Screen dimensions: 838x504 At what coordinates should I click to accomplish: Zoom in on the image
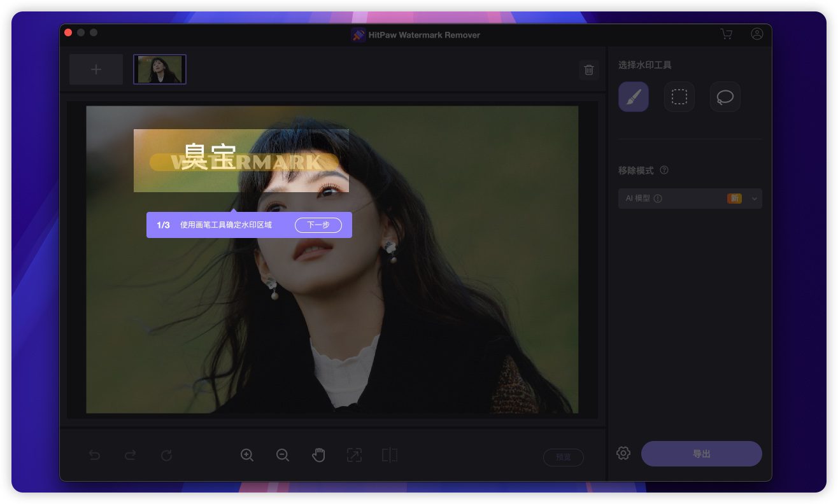pyautogui.click(x=247, y=455)
